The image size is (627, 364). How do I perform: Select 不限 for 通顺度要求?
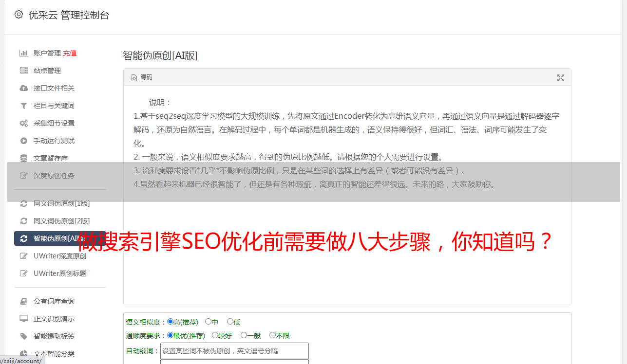click(x=272, y=335)
